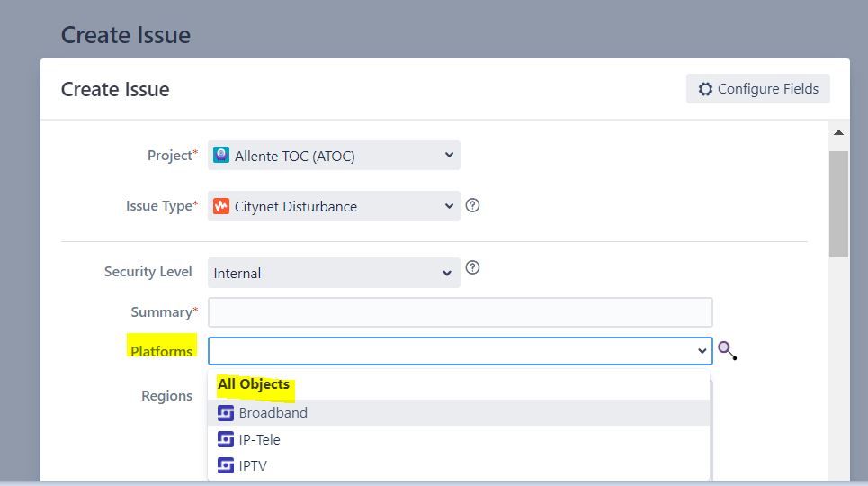
Task: Open the Platforms object search magnifier
Action: 727,350
